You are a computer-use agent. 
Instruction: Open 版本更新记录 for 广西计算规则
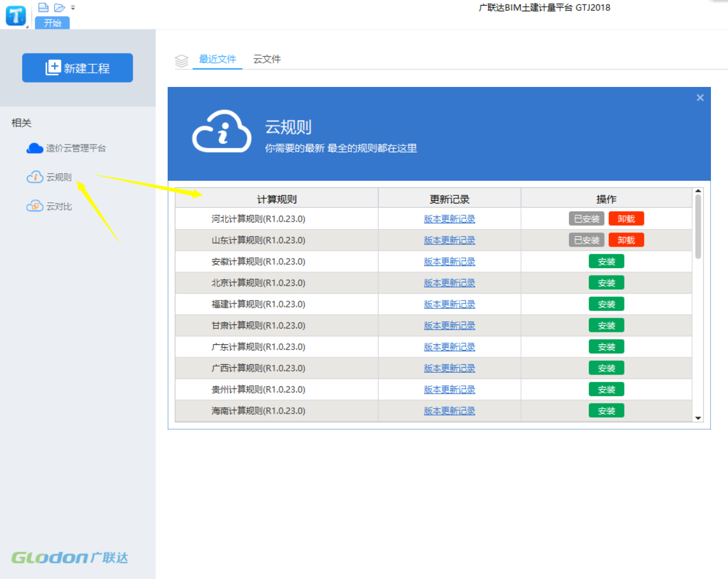(450, 368)
